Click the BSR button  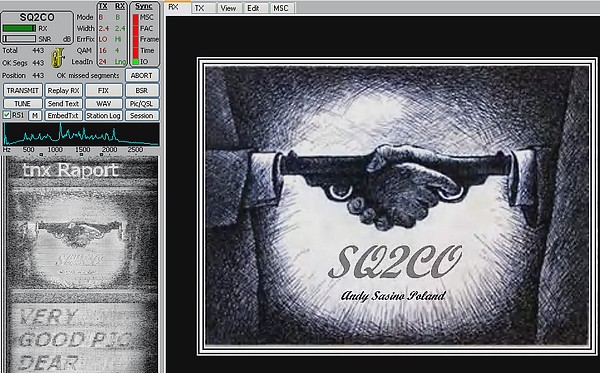point(142,90)
